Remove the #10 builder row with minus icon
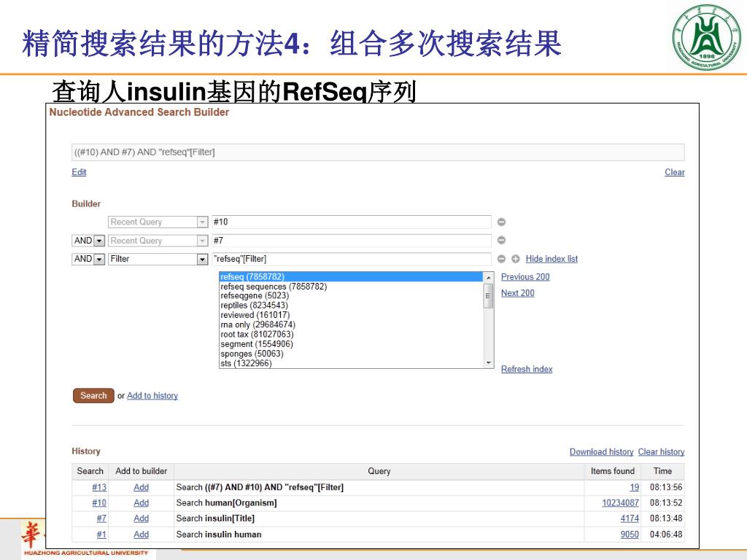Viewport: 747px width, 560px height. [x=501, y=222]
